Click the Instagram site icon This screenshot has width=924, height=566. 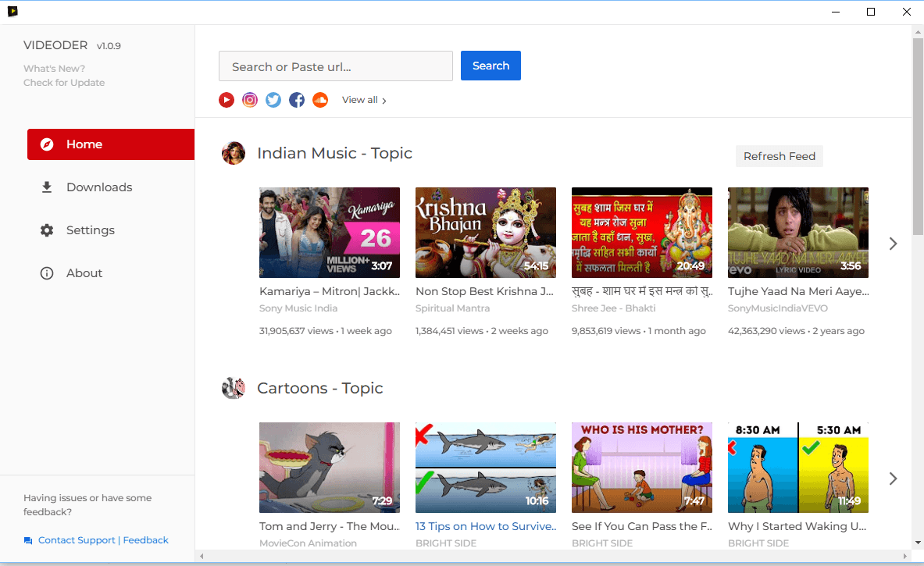tap(250, 100)
